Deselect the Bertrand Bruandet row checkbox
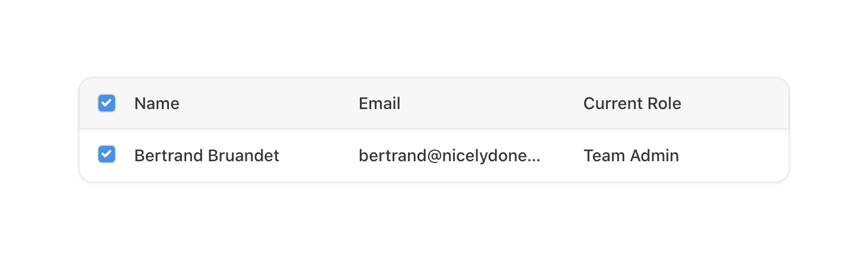 pyautogui.click(x=107, y=155)
